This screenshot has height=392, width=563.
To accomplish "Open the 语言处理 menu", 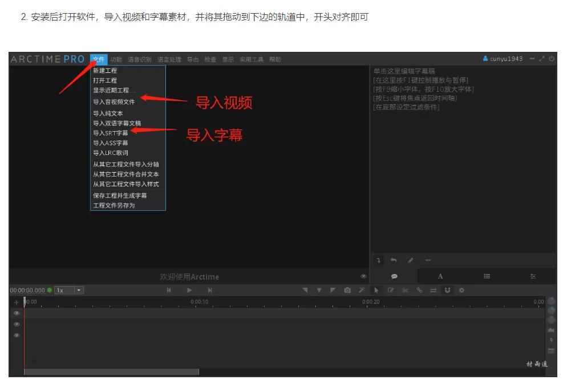I will [x=169, y=59].
